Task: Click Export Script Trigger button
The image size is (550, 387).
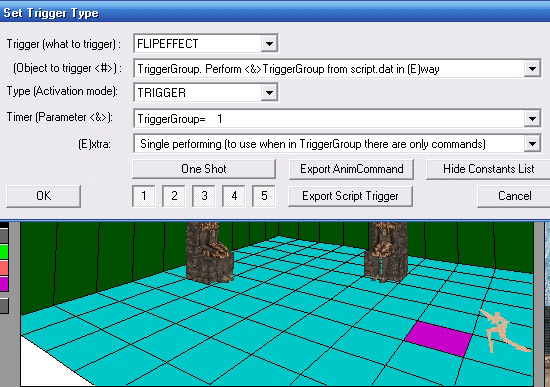Action: pyautogui.click(x=350, y=196)
